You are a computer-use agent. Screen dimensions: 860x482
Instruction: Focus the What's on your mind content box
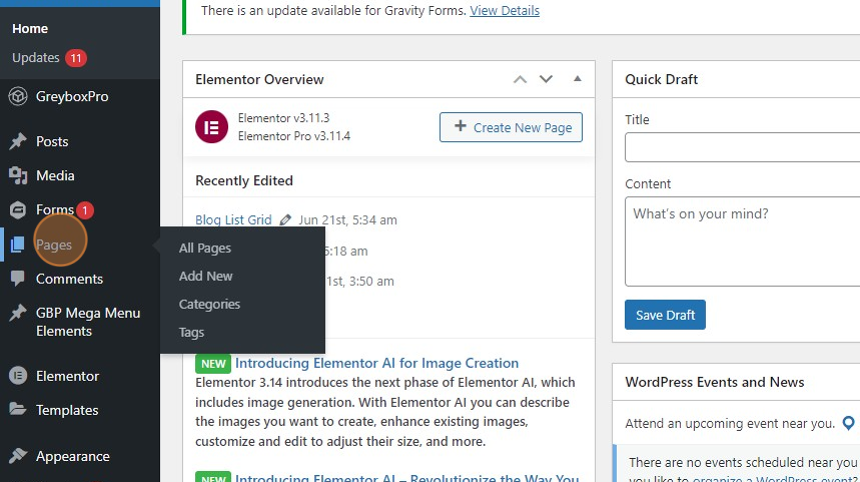(x=743, y=241)
